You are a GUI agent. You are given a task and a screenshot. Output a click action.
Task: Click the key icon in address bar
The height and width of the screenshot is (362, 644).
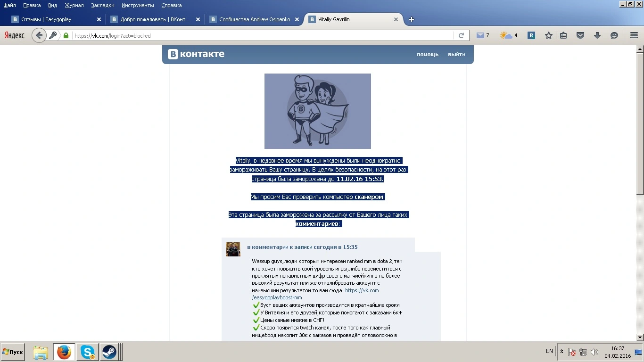click(x=53, y=35)
